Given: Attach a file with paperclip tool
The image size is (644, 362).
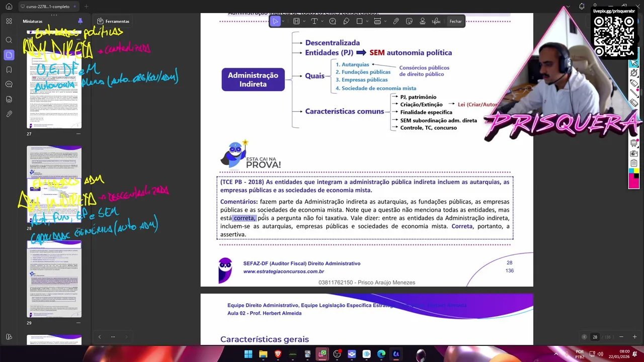Looking at the screenshot, I should (396, 21).
